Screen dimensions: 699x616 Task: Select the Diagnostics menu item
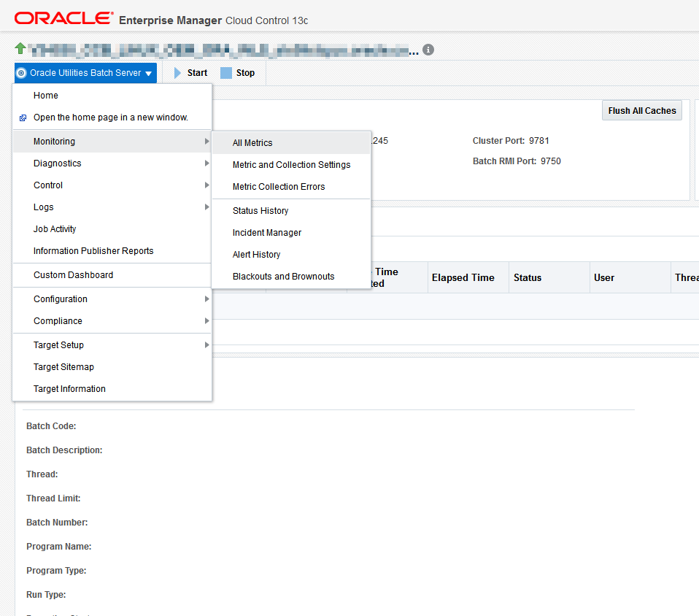coord(112,163)
